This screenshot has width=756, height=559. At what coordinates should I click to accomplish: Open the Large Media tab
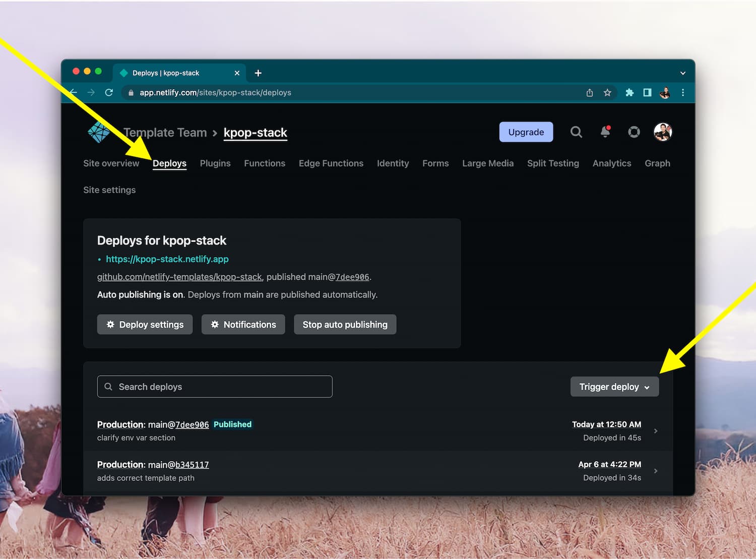coord(488,163)
